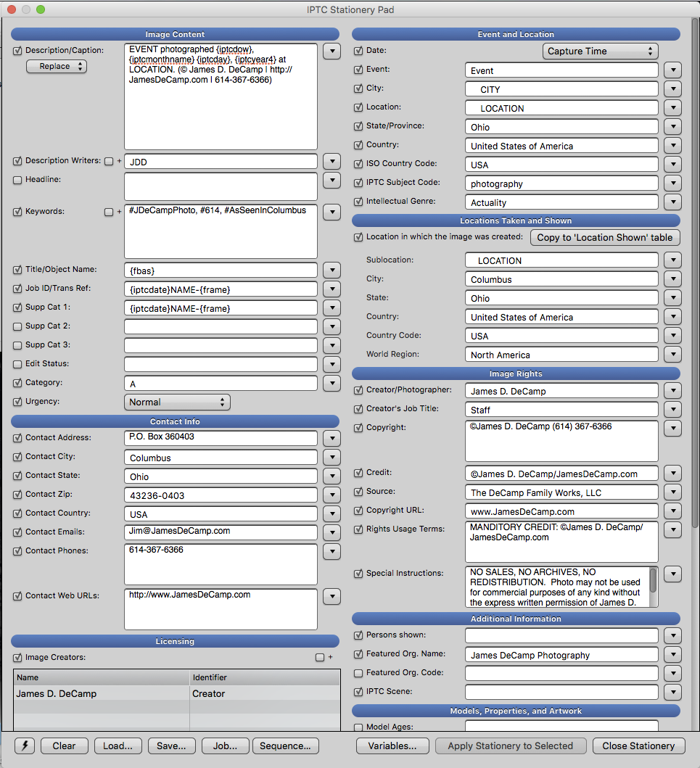700x768 pixels.
Task: Click Close Stationery button
Action: click(638, 746)
